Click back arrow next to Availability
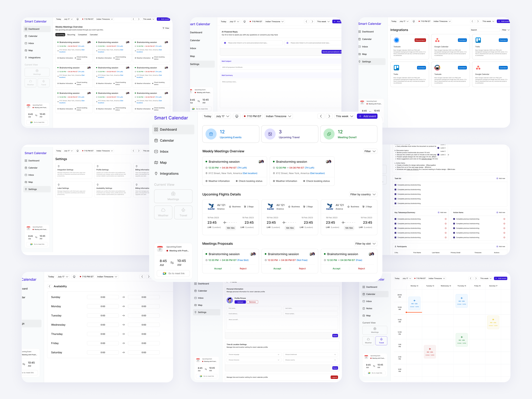The width and height of the screenshot is (532, 399). point(50,286)
